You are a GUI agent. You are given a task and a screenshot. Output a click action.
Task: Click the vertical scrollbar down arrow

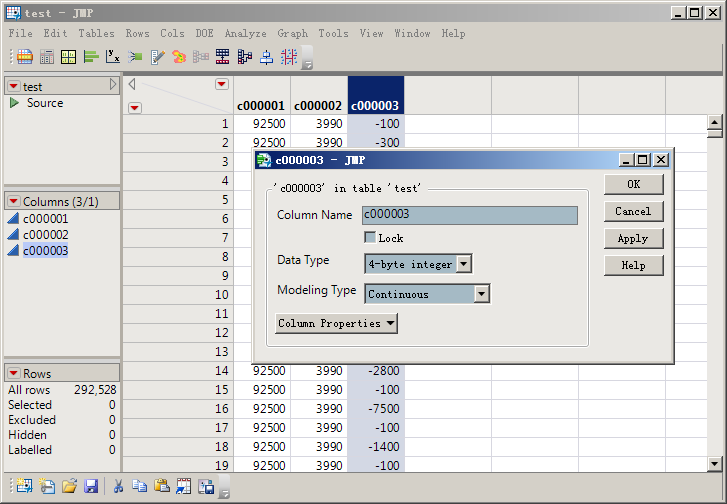pos(715,464)
